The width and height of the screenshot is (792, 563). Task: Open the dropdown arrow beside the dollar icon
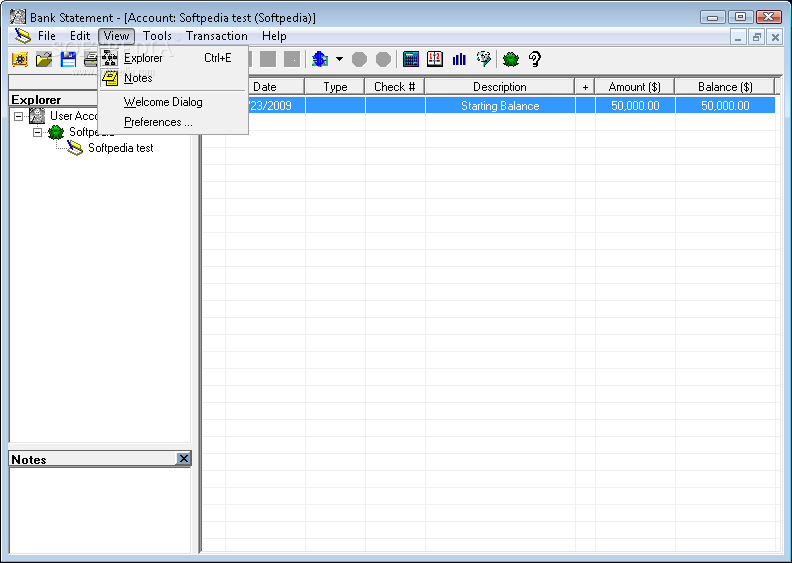point(339,59)
